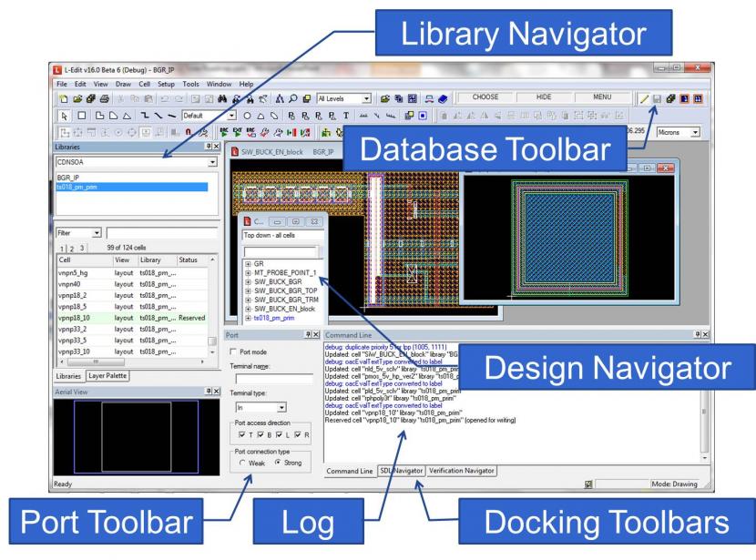Click the Open folder toolbar icon
The image size is (756, 560).
click(77, 98)
